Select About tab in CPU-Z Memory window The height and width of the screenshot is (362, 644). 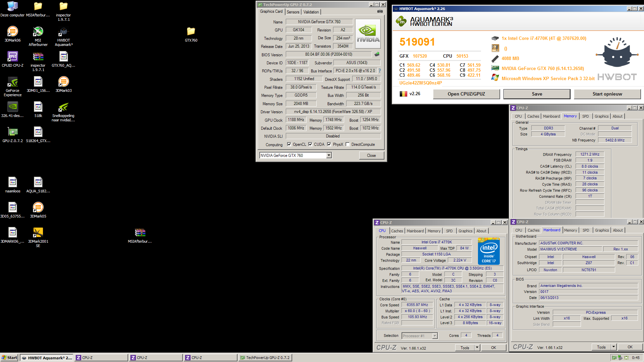pyautogui.click(x=617, y=116)
